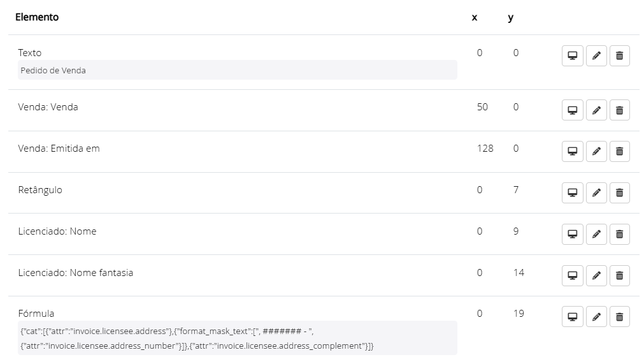Click the monitor icon for the Fórmula row
Viewport: 644px width, 364px height.
[x=572, y=317]
